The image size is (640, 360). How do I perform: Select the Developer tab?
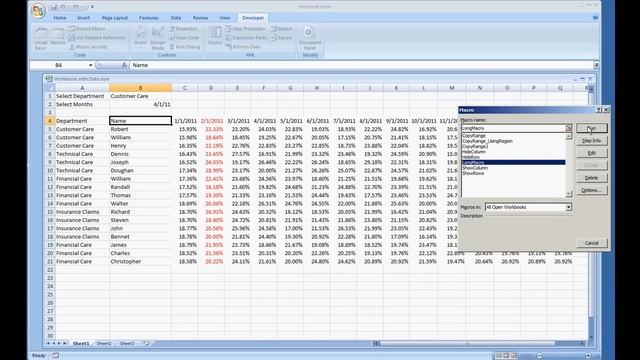253,18
